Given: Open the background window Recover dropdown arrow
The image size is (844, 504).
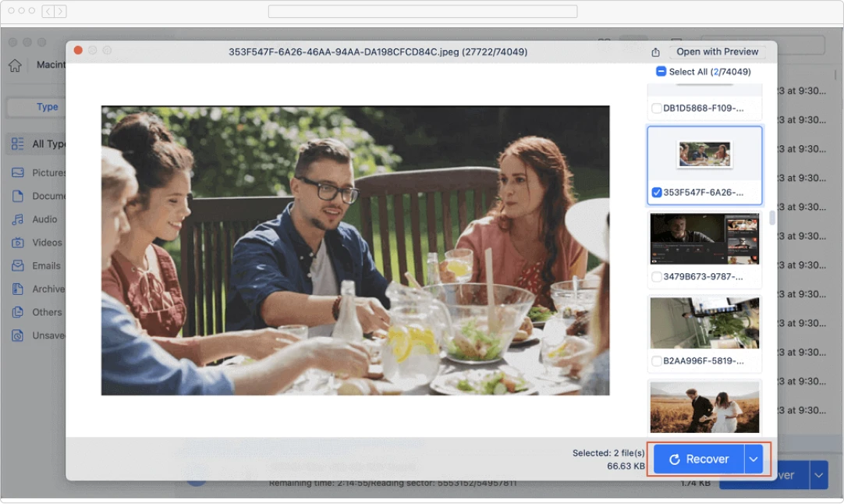Looking at the screenshot, I should [x=819, y=475].
